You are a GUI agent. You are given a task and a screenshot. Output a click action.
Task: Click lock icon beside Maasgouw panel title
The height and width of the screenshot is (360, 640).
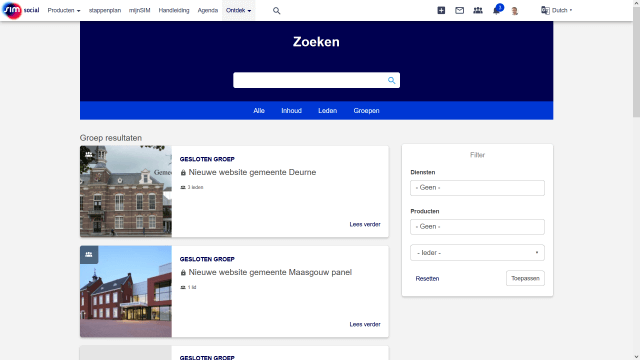(183, 273)
